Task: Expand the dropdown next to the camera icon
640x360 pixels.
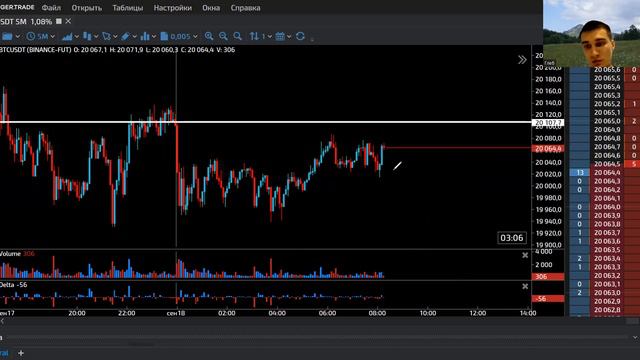Action: pyautogui.click(x=18, y=36)
